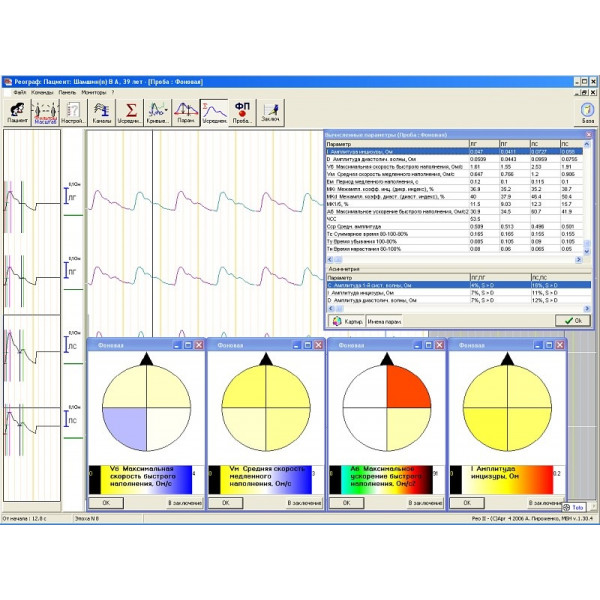Click the Имена парам. button

point(384,321)
